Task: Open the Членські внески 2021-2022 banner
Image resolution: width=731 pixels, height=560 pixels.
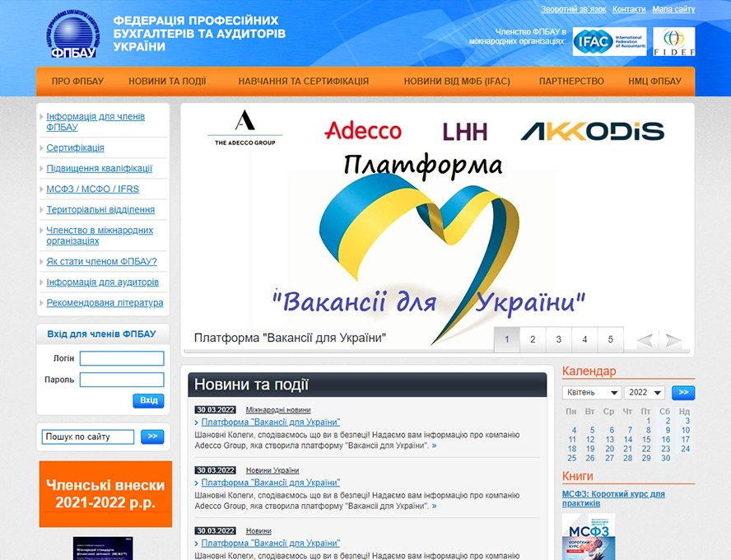Action: 105,494
